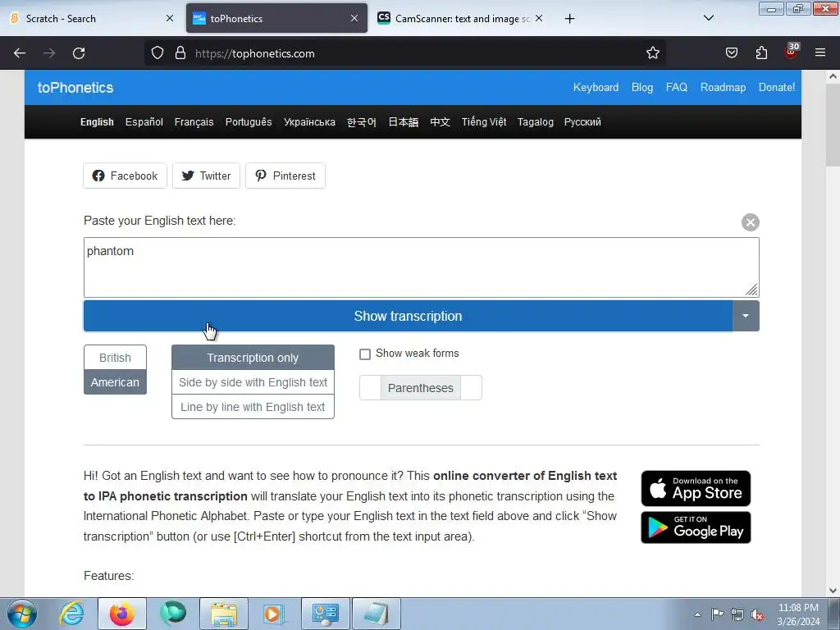
Task: Click the toPhonetics logo
Action: click(75, 88)
